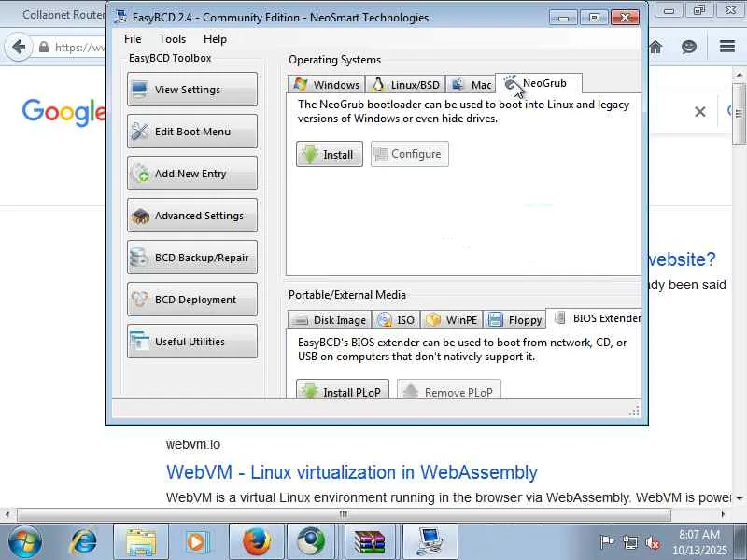This screenshot has height=560, width=747.
Task: Open the browser hamburger menu
Action: click(727, 46)
